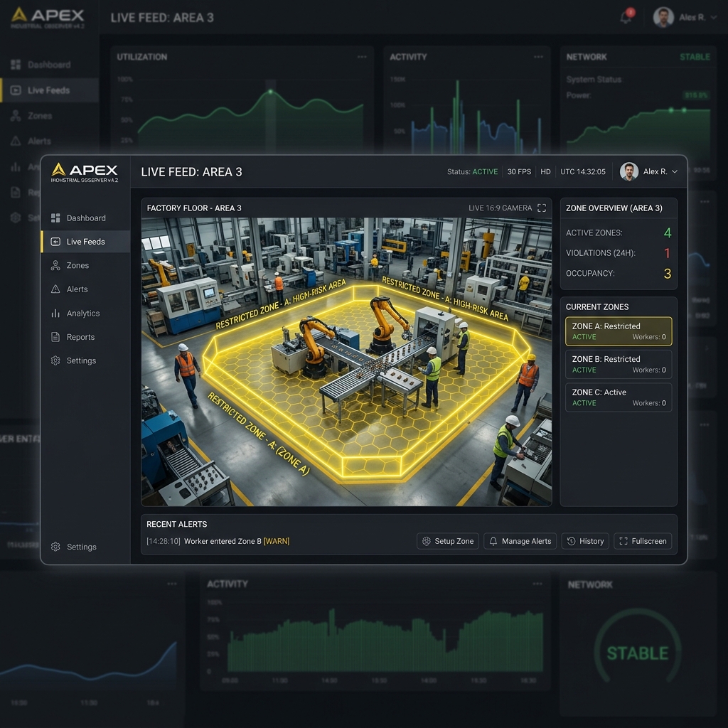
Task: Click the bottom Settings gear icon in front sidebar
Action: (55, 547)
